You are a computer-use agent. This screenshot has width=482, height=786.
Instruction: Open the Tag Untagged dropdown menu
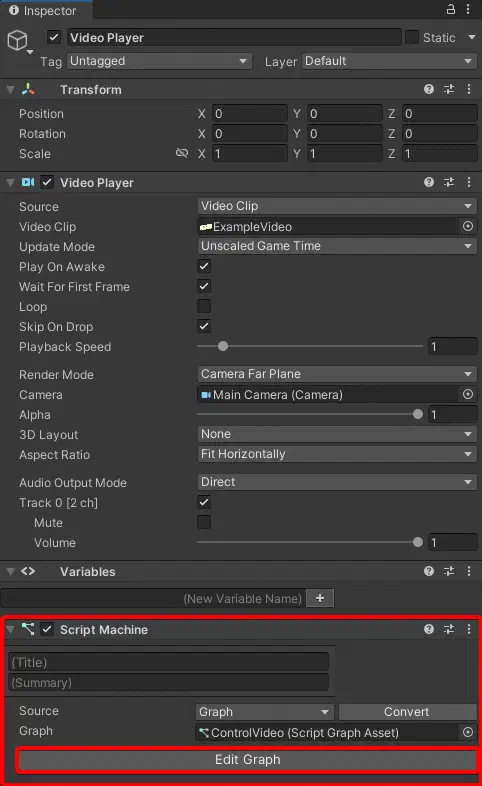(x=159, y=61)
